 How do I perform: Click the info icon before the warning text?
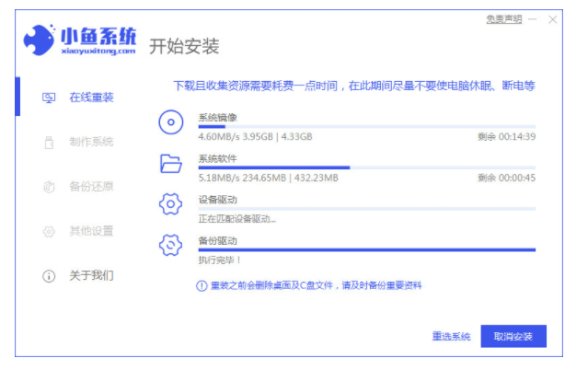pyautogui.click(x=202, y=286)
